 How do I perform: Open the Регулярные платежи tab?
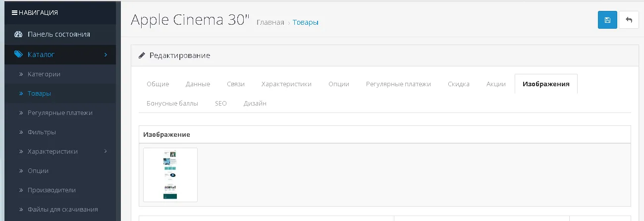[399, 84]
